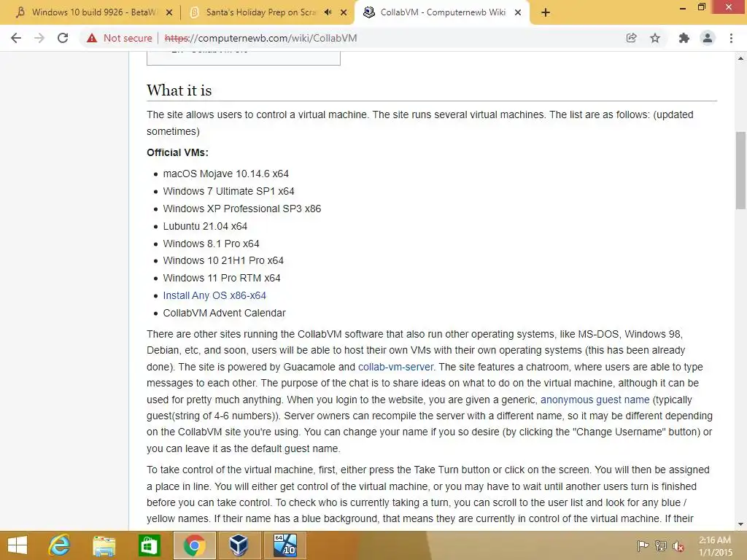Click the Not secure warning icon

[92, 38]
